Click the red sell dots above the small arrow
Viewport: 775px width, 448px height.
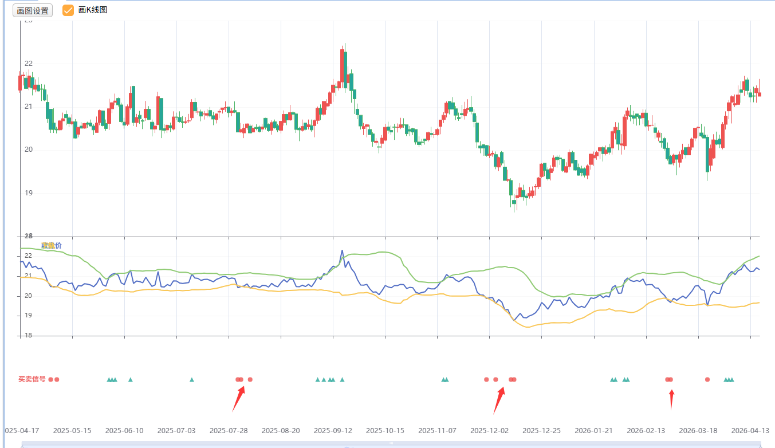[x=669, y=380]
